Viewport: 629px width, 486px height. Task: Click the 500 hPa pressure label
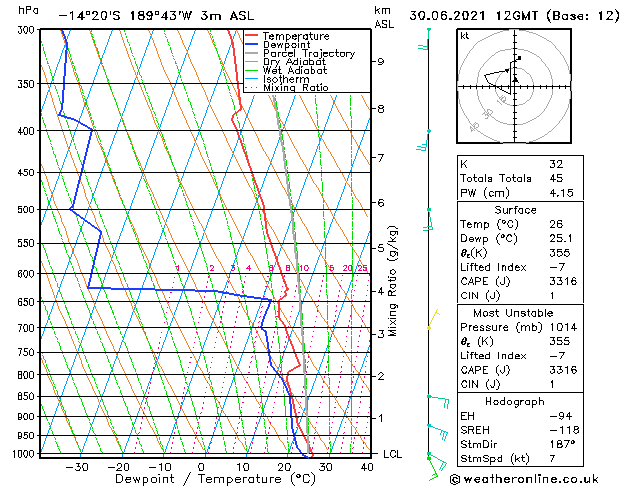point(26,209)
